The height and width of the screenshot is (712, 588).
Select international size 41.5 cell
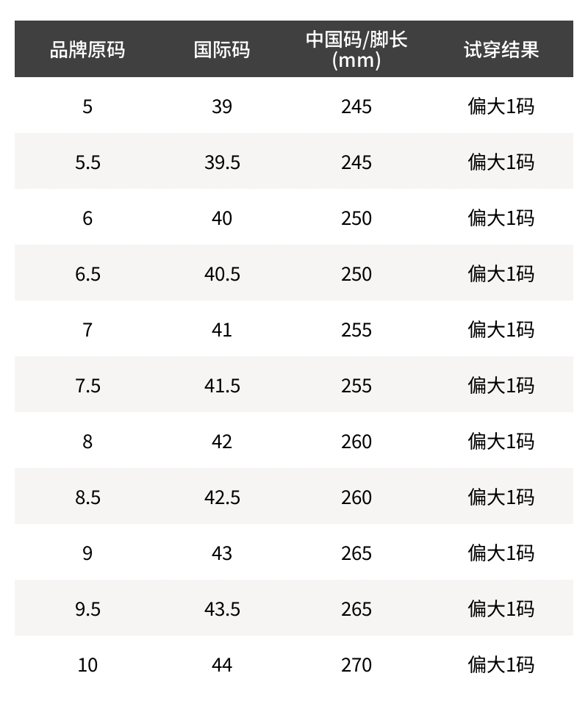[x=221, y=386]
